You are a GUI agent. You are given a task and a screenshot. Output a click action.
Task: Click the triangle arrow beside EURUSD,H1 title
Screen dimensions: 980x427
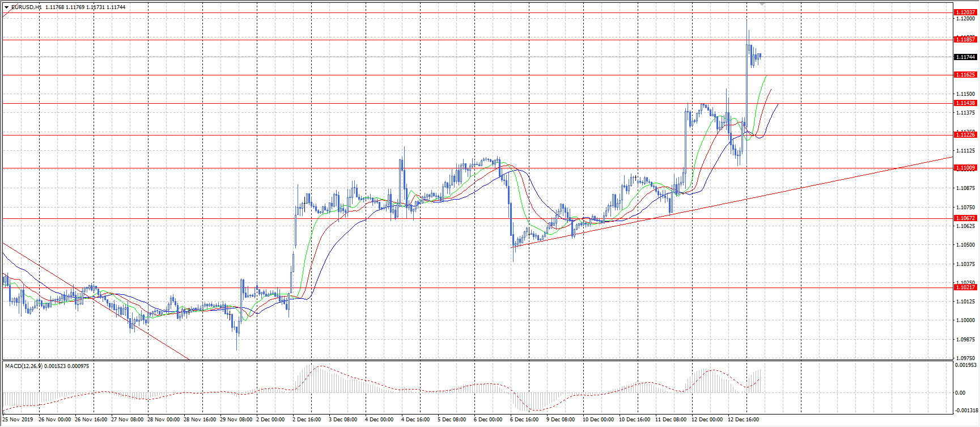tap(6, 7)
